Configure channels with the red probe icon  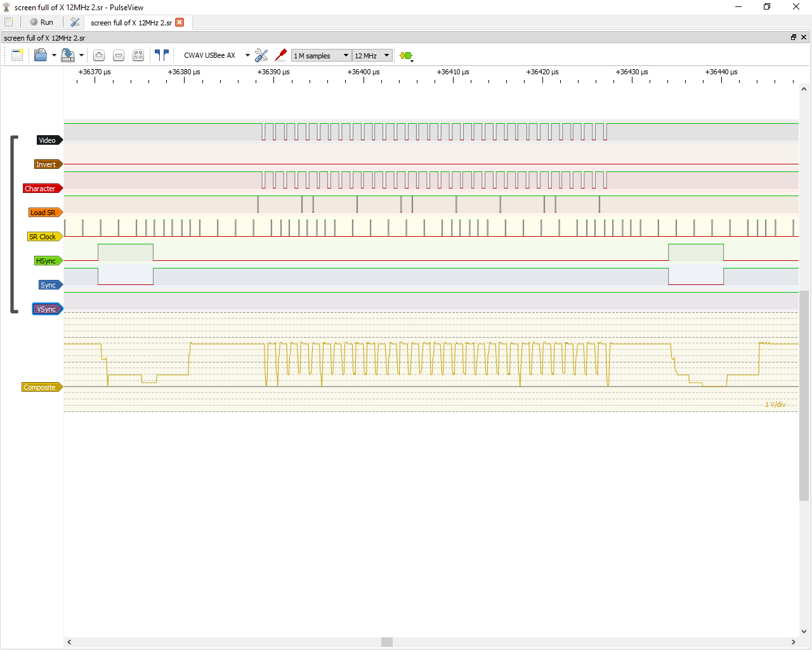click(x=281, y=55)
